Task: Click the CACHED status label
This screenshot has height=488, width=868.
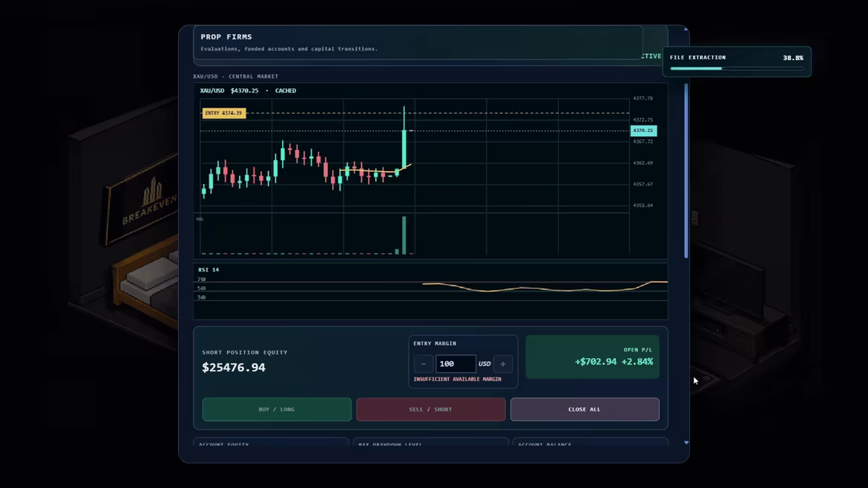Action: pyautogui.click(x=286, y=90)
